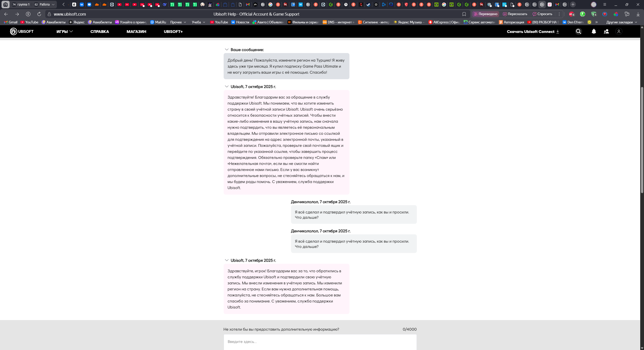Viewport: 644px width, 350px height.
Task: Click the notifications bell icon
Action: (x=594, y=31)
